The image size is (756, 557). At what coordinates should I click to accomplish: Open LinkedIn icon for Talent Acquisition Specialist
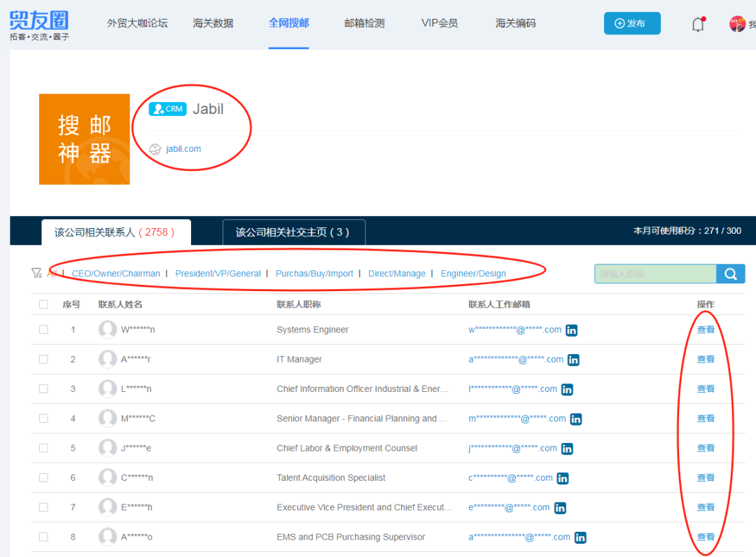coord(563,479)
